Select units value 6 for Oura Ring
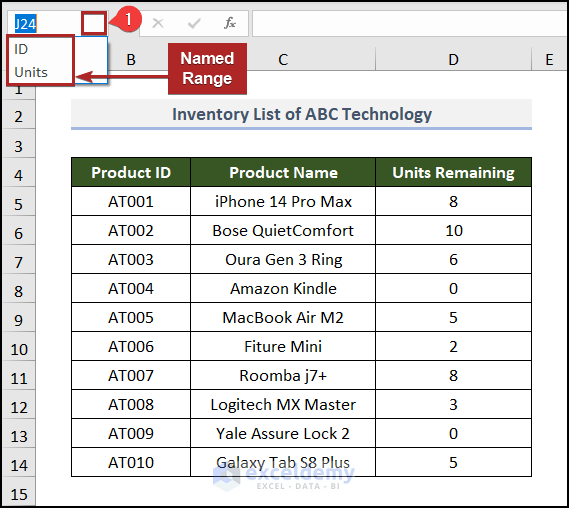Viewport: 569px width, 508px height. click(453, 259)
